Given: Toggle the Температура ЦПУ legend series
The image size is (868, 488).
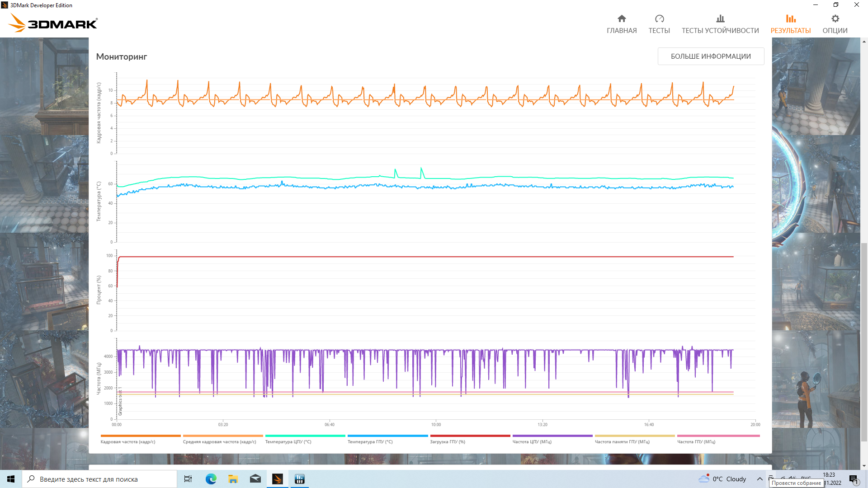Looking at the screenshot, I should [x=288, y=441].
